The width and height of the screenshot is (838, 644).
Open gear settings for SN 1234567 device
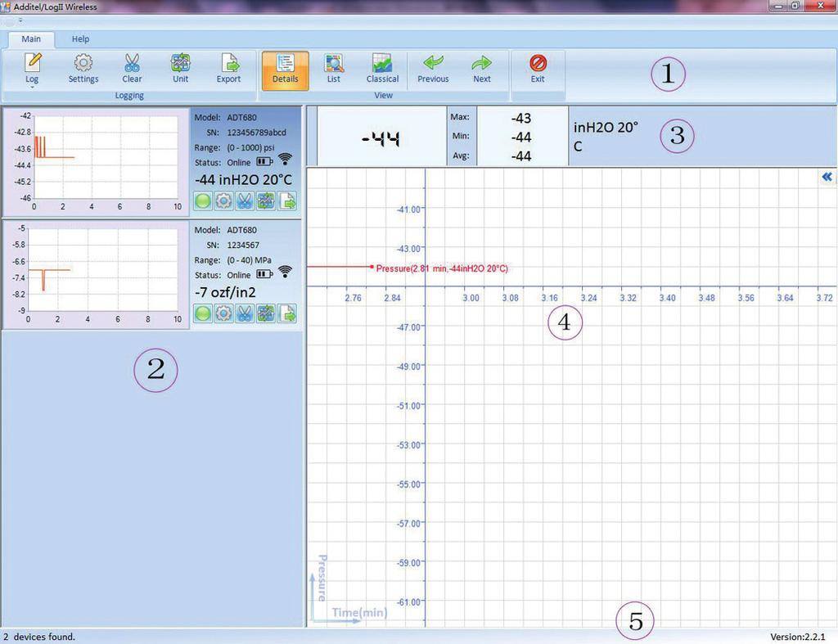tap(224, 313)
